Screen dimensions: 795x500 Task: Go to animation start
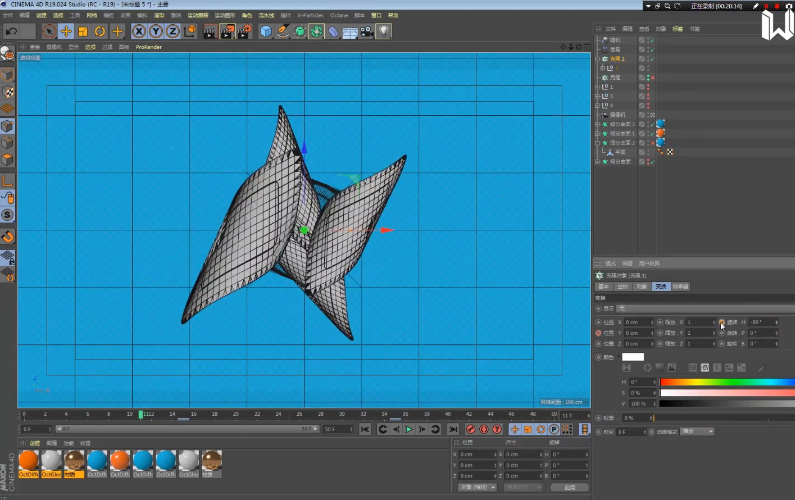(x=365, y=430)
